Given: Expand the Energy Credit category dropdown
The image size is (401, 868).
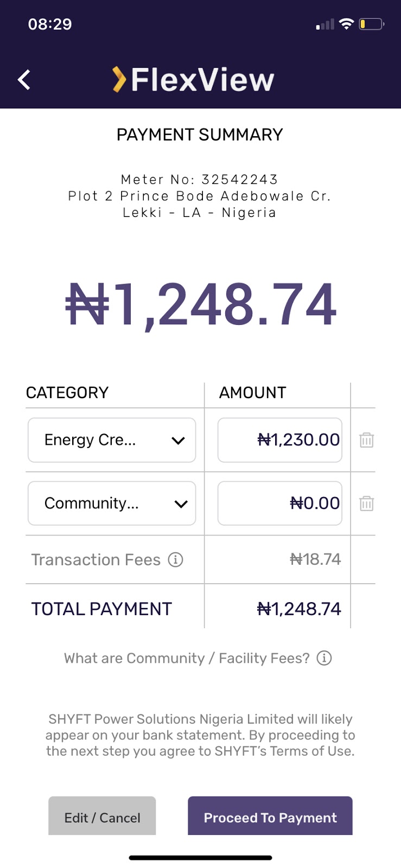Looking at the screenshot, I should point(112,440).
